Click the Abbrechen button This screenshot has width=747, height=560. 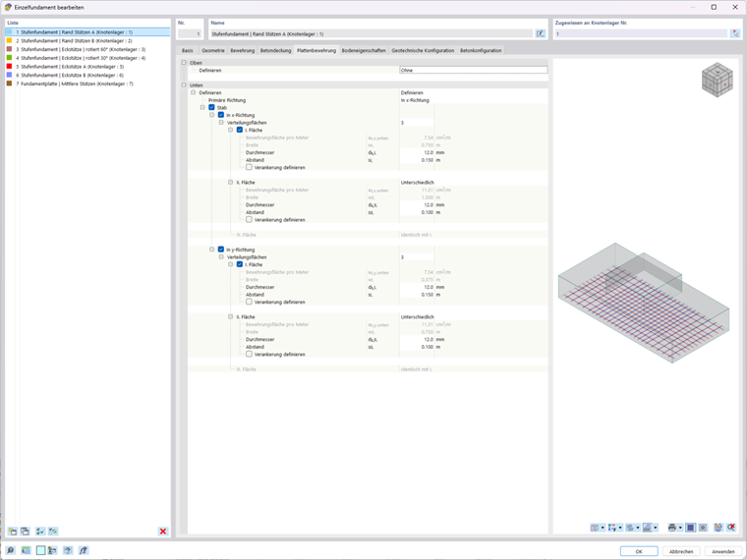681,551
